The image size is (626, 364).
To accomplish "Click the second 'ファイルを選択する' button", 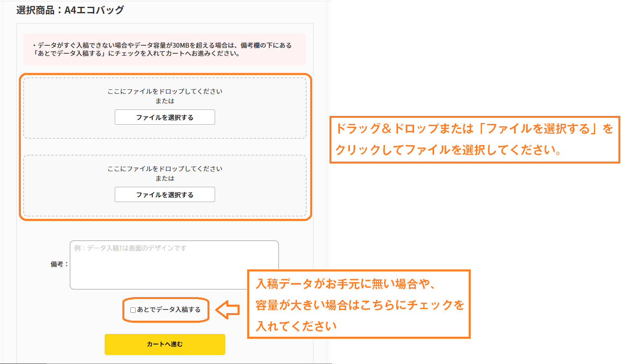I will click(x=165, y=194).
